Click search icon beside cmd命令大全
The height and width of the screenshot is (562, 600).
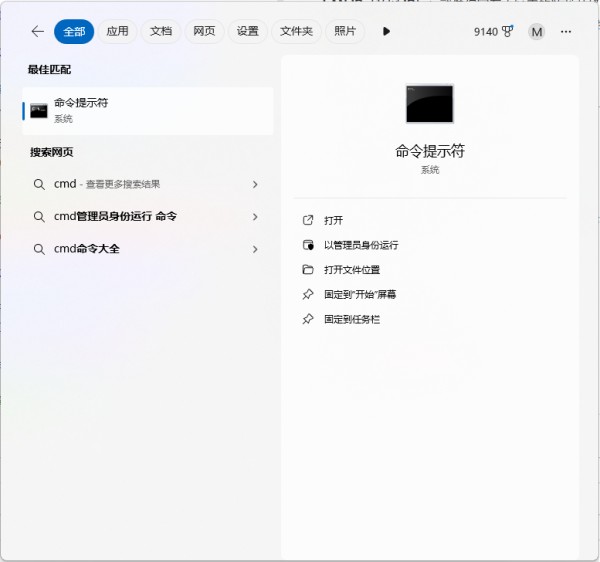(39, 249)
